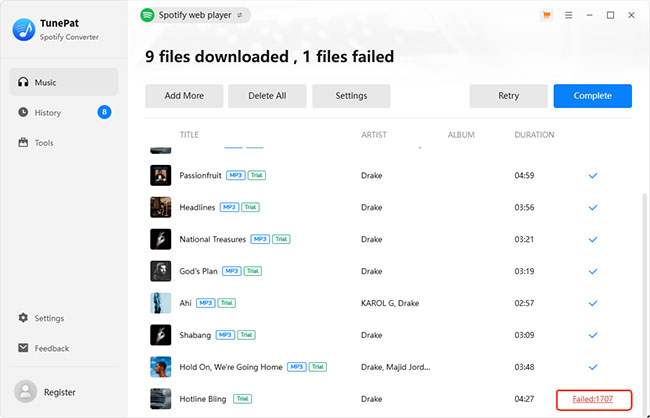Open the Failed:1707 error link
650x418 pixels.
592,399
